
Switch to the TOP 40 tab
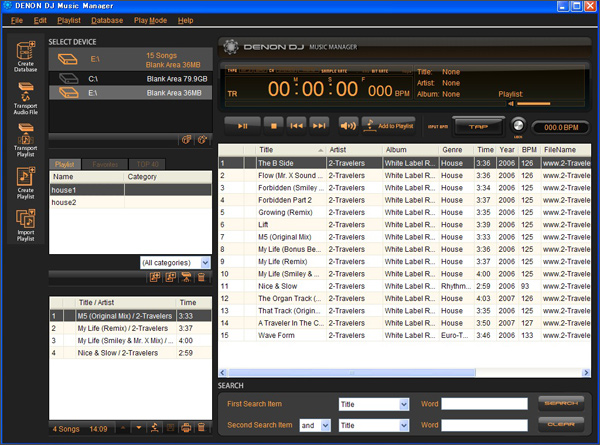(x=147, y=164)
